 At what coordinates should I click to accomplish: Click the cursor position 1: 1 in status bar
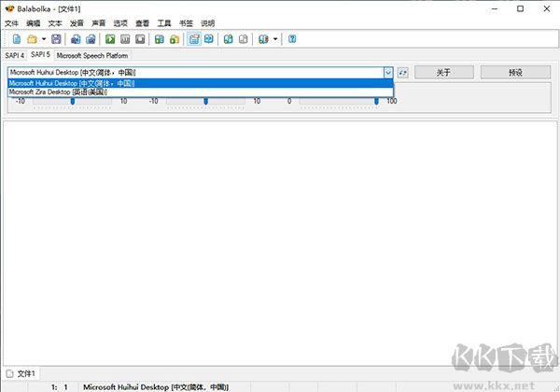pyautogui.click(x=59, y=387)
